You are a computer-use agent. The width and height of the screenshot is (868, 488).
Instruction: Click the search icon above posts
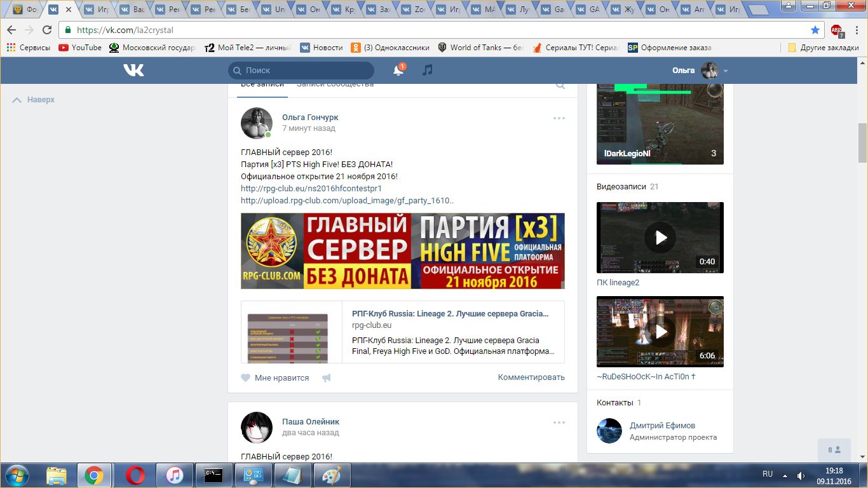tap(560, 85)
